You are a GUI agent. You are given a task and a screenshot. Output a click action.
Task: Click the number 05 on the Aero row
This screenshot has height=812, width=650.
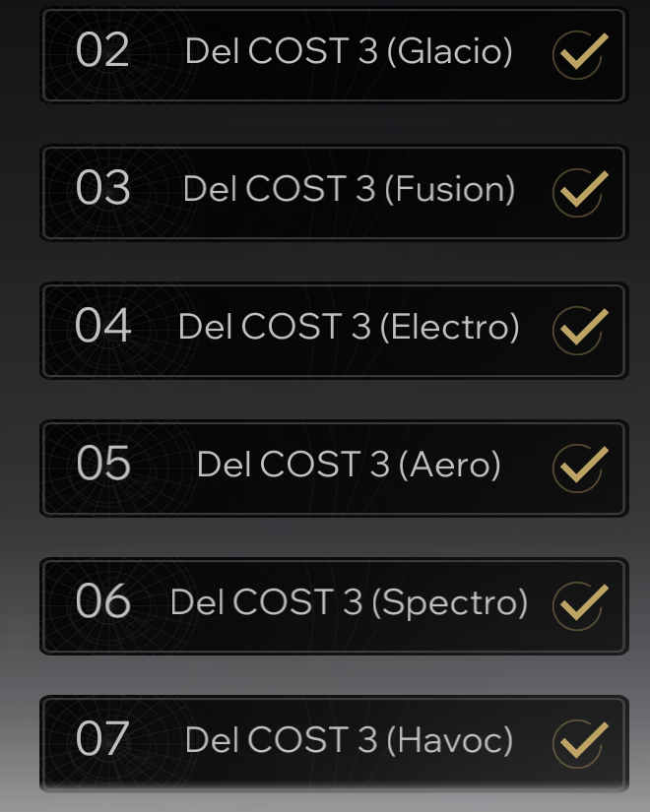[102, 465]
